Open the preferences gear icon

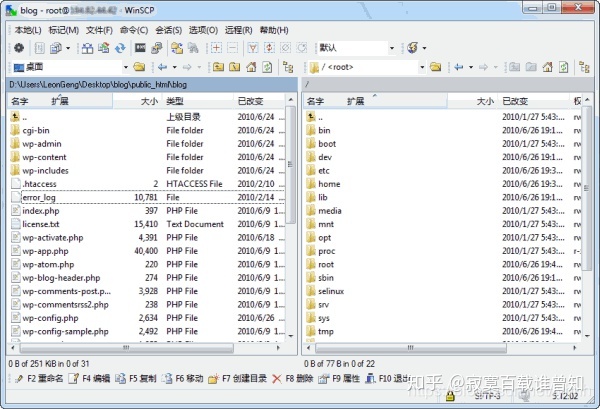[x=19, y=48]
